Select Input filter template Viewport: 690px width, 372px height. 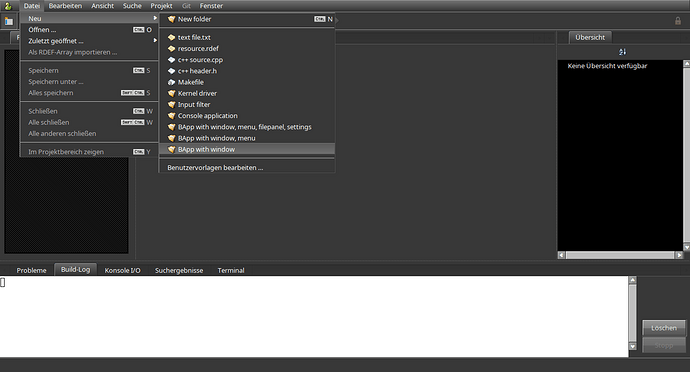[x=247, y=105]
